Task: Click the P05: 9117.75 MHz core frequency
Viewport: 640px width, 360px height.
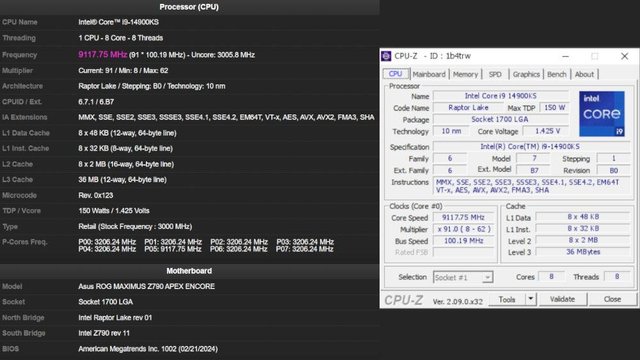Action: tap(173, 249)
